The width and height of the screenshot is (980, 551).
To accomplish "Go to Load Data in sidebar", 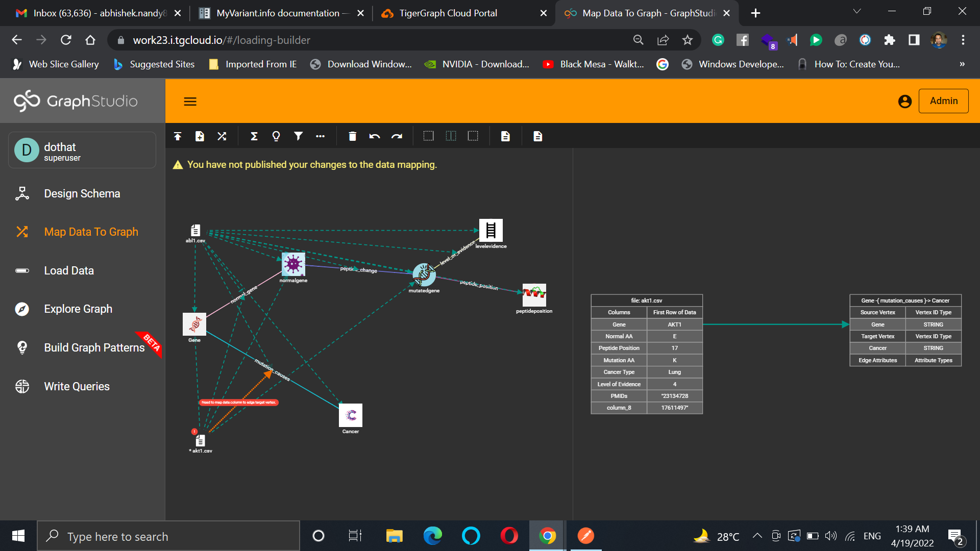I will coord(68,271).
